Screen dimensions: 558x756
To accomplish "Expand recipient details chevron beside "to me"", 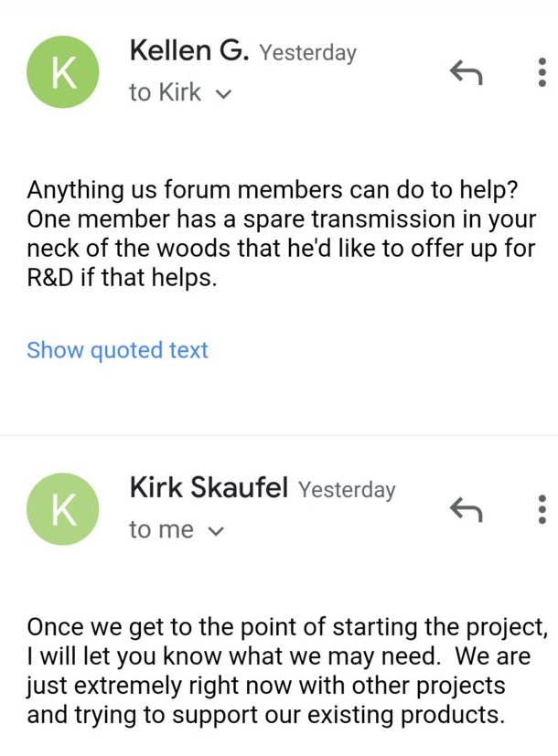I will tap(216, 531).
